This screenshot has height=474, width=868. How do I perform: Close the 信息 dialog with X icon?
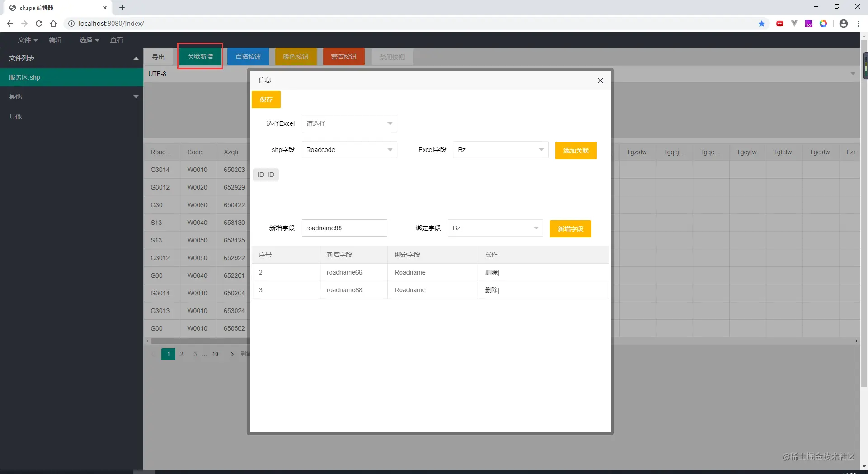[x=600, y=81]
